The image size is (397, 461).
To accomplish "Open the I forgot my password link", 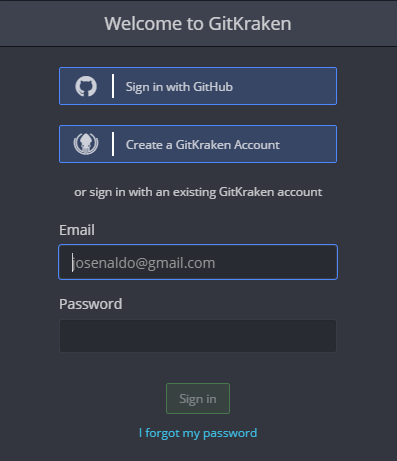I will [198, 433].
